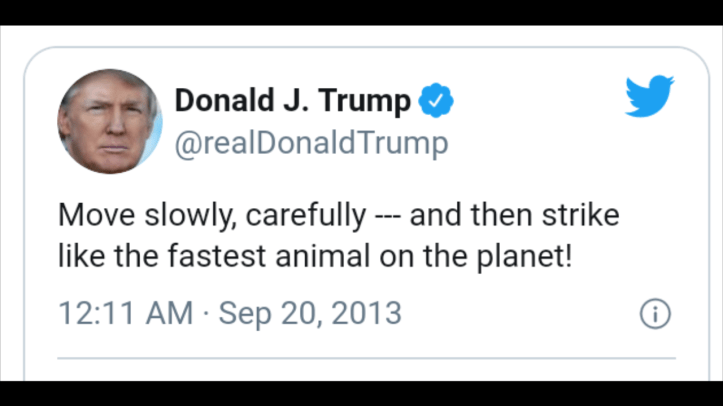
Task: Click the line "like the fastest animal"
Action: (x=315, y=256)
